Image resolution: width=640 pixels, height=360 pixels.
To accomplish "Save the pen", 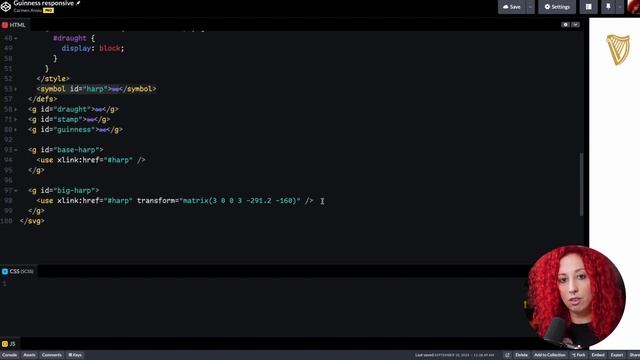I will (512, 7).
